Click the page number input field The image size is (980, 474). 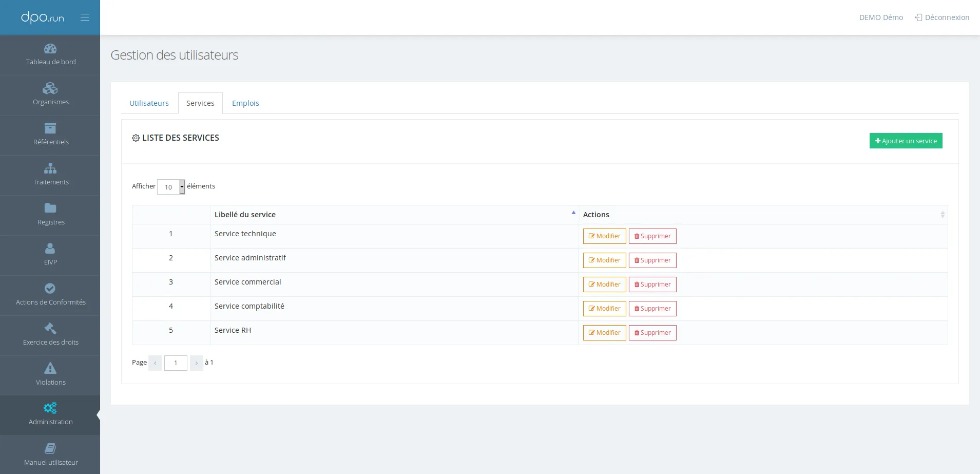coord(176,363)
